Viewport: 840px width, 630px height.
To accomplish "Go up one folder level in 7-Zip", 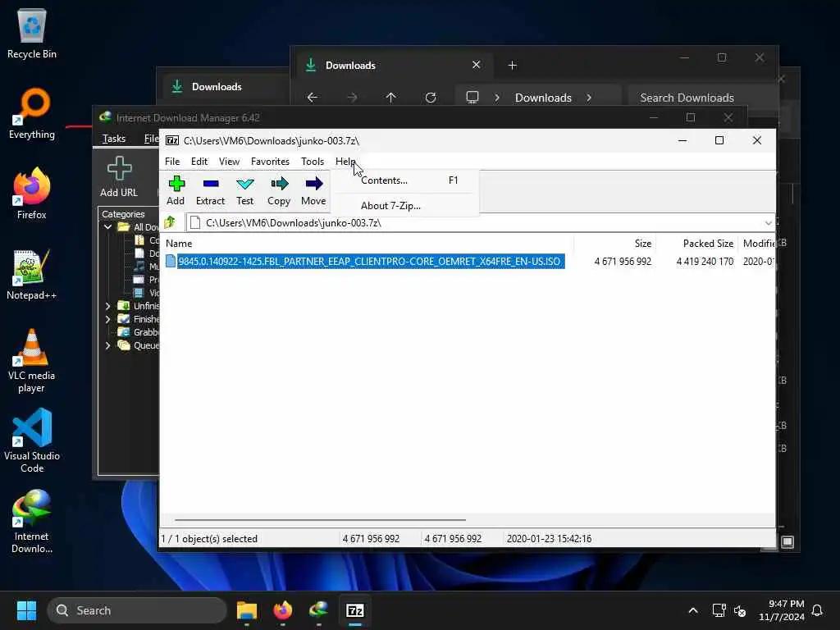I will click(171, 222).
